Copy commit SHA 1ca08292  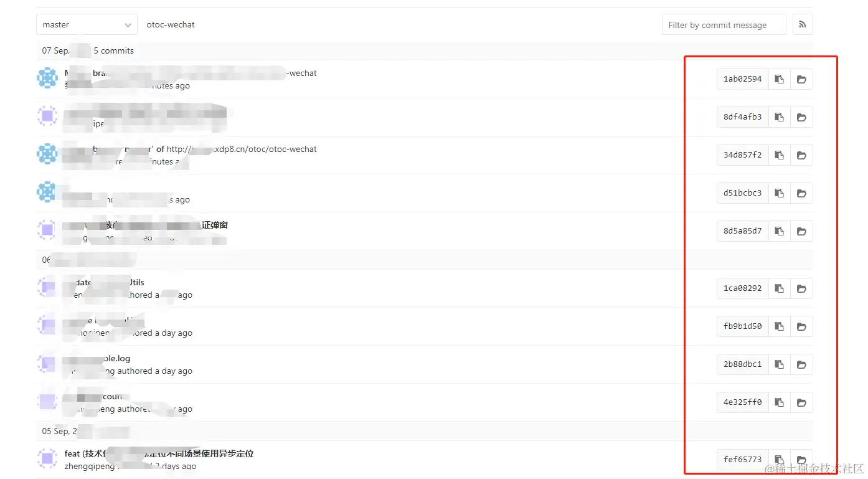pos(779,288)
